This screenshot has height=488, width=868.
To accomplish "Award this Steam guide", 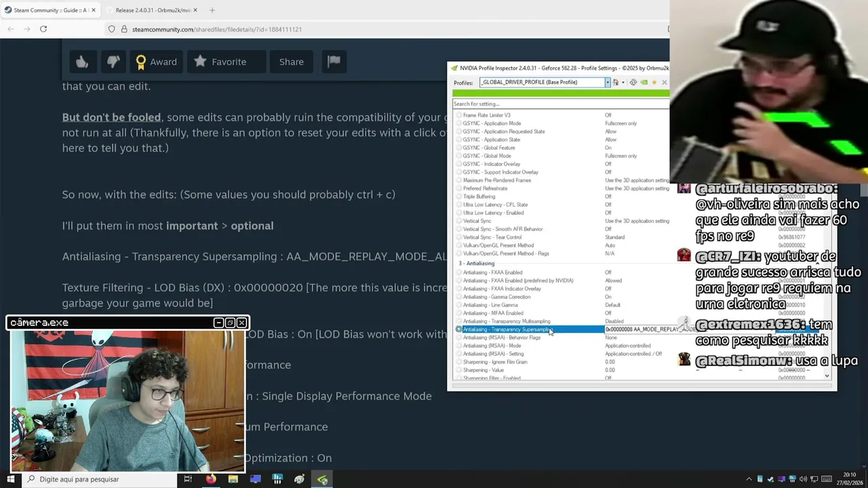I will (x=157, y=62).
